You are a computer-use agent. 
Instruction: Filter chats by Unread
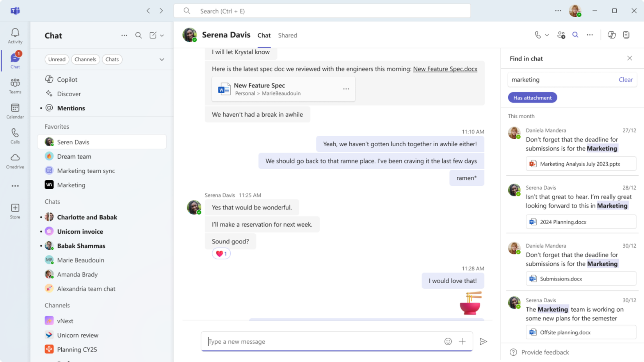[x=57, y=59]
